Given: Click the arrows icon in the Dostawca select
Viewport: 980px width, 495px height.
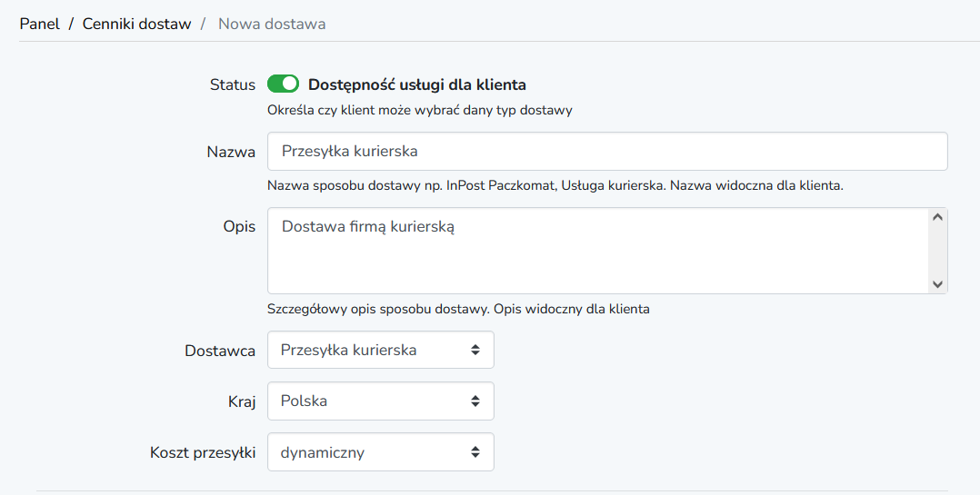Looking at the screenshot, I should tap(475, 350).
